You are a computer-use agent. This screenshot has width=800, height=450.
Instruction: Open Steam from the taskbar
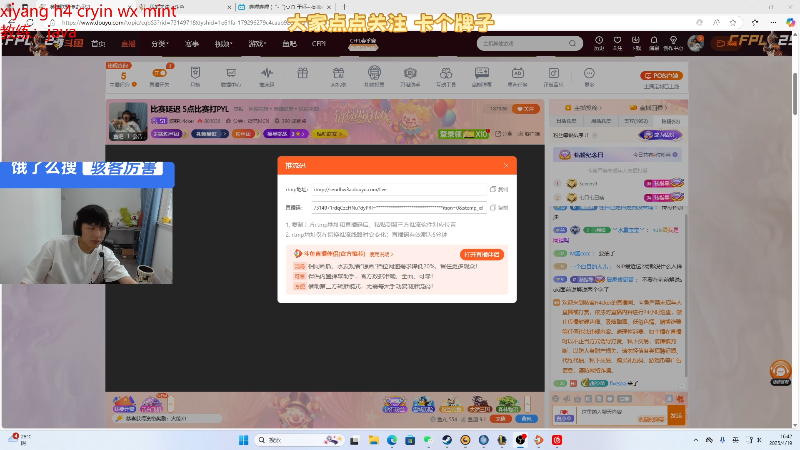tap(447, 440)
